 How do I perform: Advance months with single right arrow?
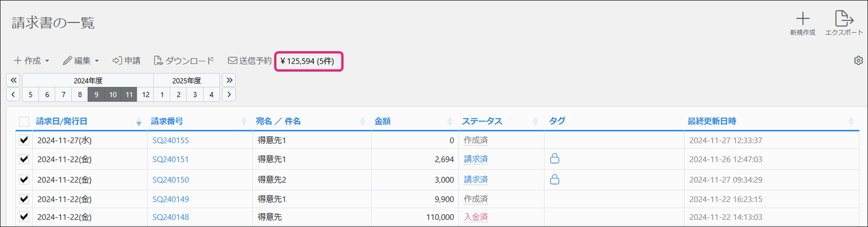(228, 94)
